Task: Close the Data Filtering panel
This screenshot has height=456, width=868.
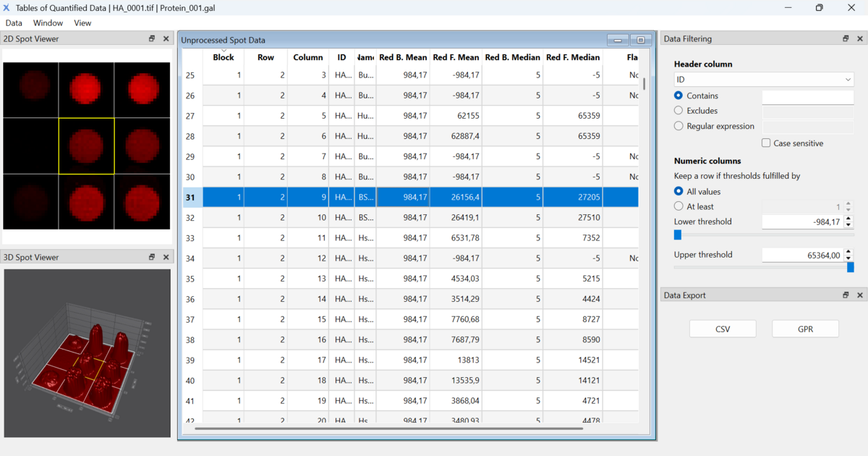Action: pos(860,39)
